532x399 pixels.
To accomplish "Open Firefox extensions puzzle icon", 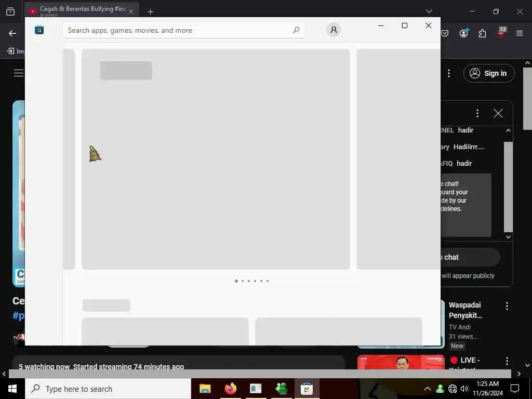I will click(x=482, y=33).
